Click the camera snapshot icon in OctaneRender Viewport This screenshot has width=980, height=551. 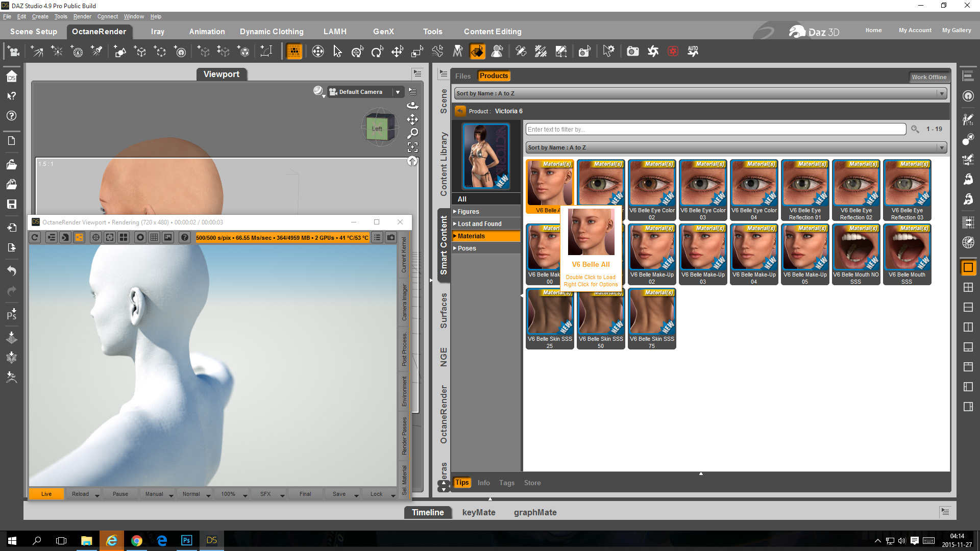coord(391,237)
